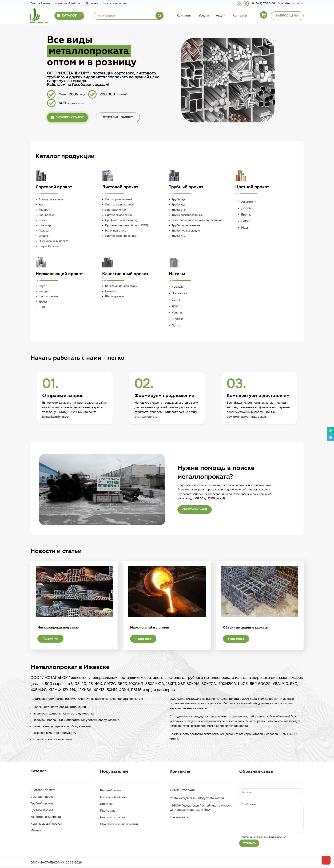Click the green search magnifier button
This screenshot has width=334, height=868.
[x=159, y=15]
